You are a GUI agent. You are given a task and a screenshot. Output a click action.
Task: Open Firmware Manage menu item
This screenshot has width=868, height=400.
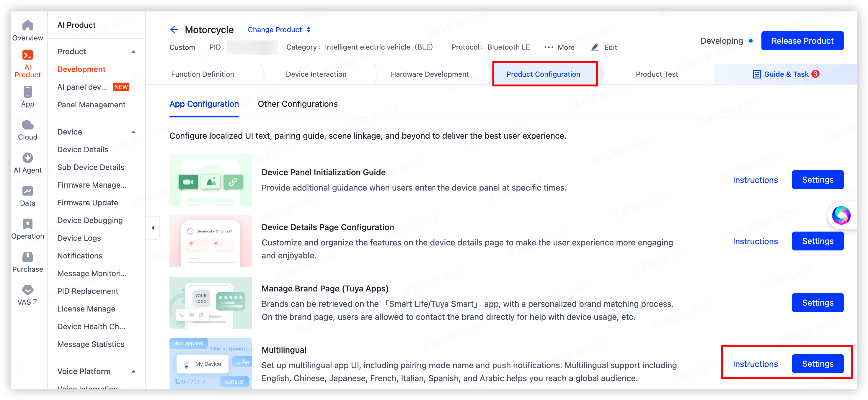(x=92, y=185)
